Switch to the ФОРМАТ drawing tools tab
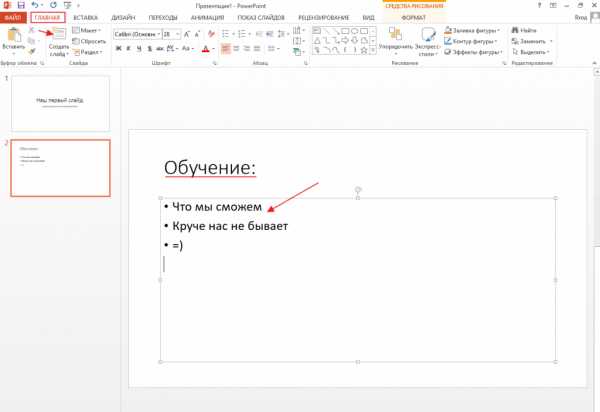 click(414, 18)
